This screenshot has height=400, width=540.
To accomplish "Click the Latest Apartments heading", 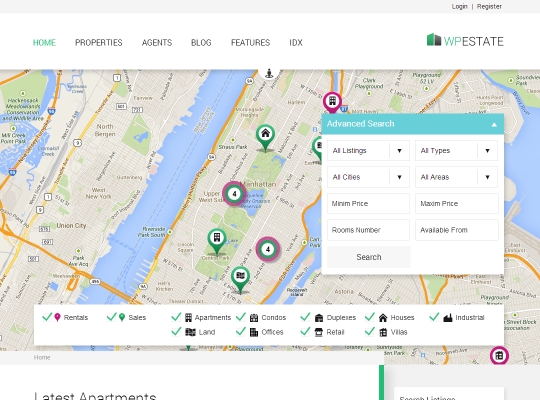I will (x=95, y=396).
